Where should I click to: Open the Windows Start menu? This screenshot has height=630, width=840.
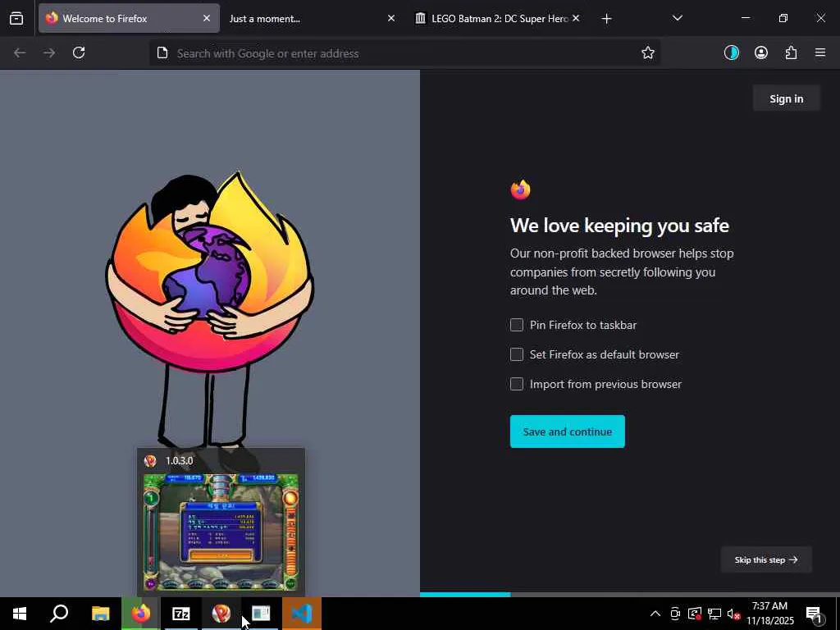pos(20,614)
